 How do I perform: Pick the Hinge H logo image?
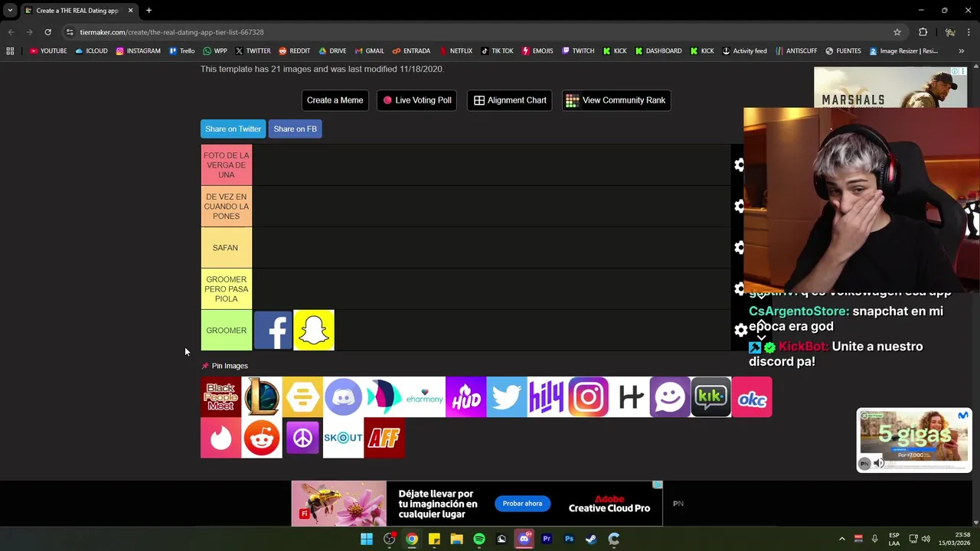pos(629,397)
